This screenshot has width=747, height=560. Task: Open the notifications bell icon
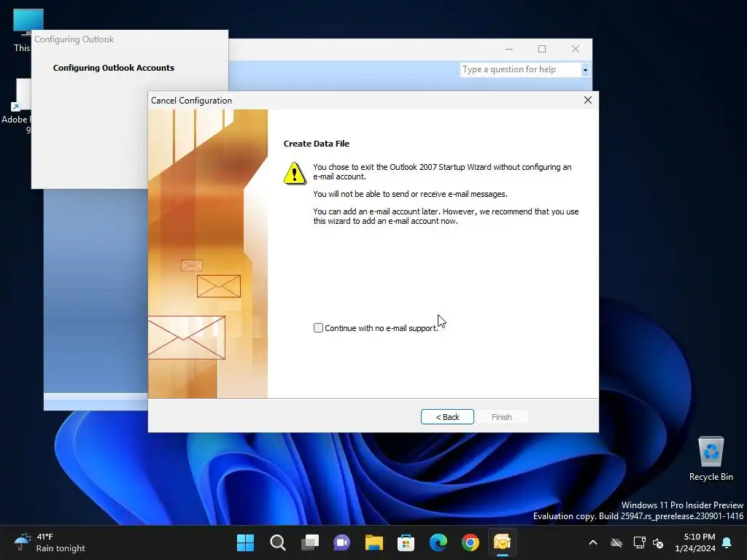click(x=727, y=542)
